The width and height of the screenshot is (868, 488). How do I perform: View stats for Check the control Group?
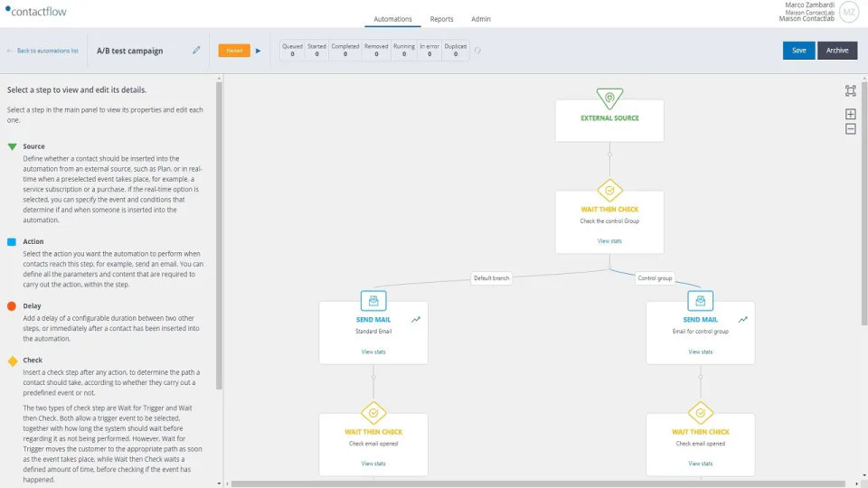(x=609, y=241)
